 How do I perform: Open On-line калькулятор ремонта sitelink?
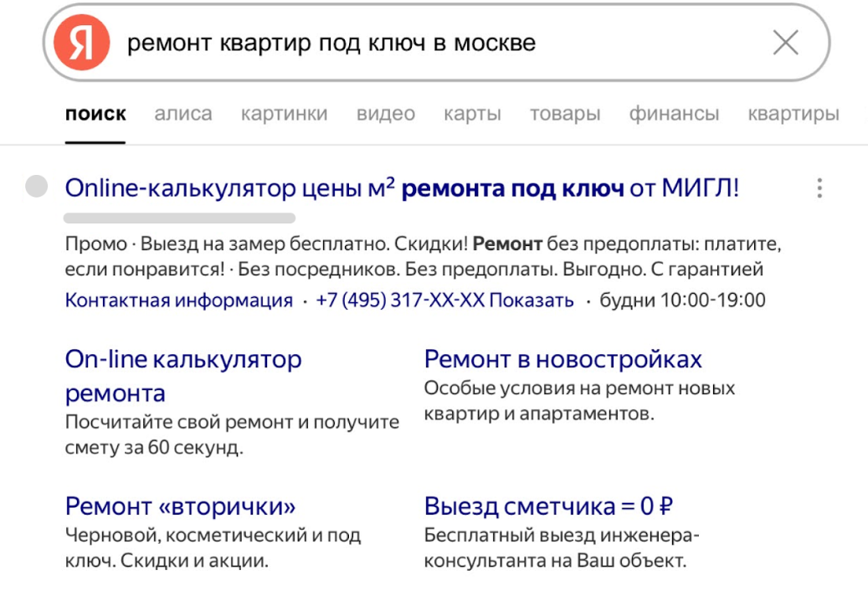point(183,376)
